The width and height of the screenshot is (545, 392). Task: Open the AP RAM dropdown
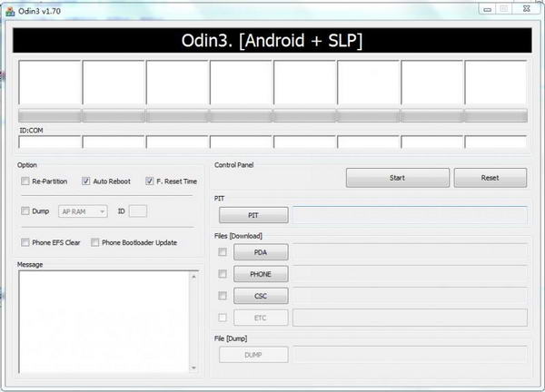point(83,211)
